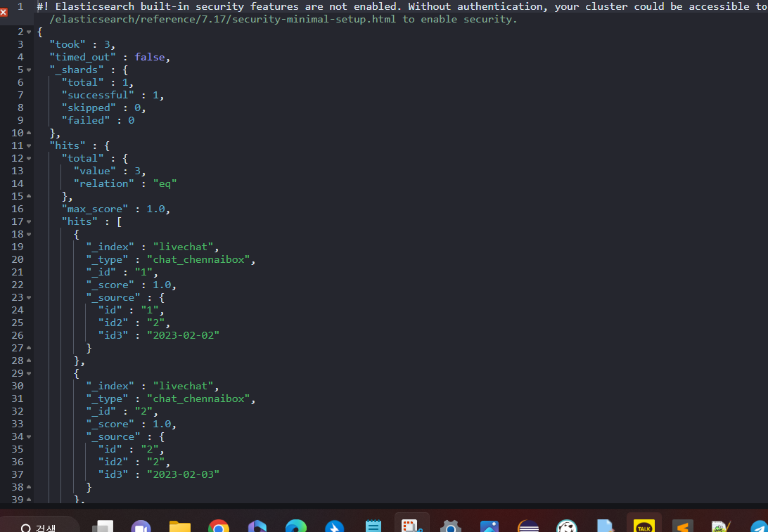The image size is (768, 532).
Task: Click the "timed_out" false value
Action: point(149,57)
